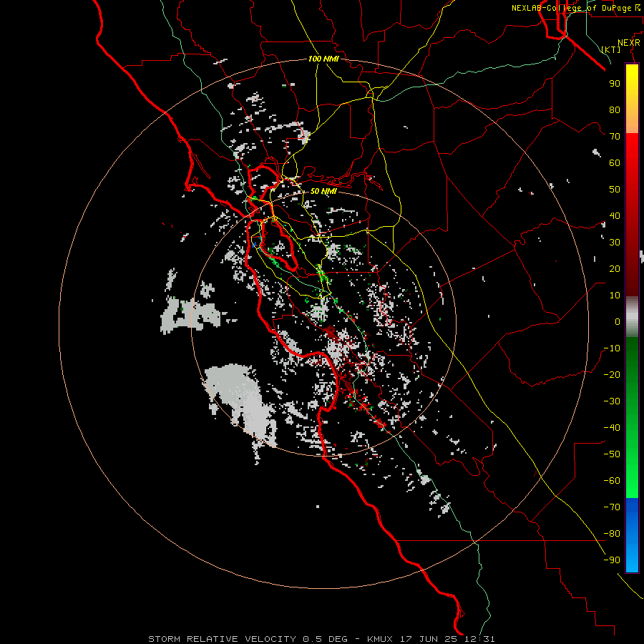
Task: Click the positive 50 scale label
Action: [x=615, y=190]
